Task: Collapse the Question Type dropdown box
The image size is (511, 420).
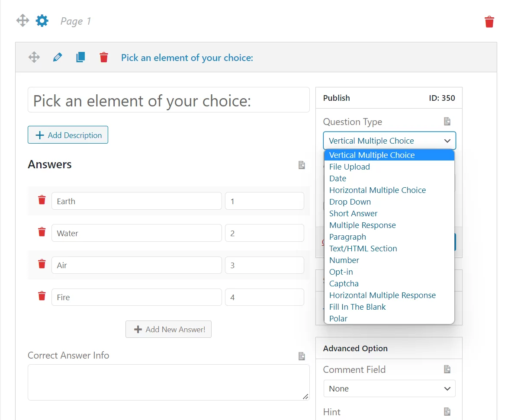Action: (389, 141)
